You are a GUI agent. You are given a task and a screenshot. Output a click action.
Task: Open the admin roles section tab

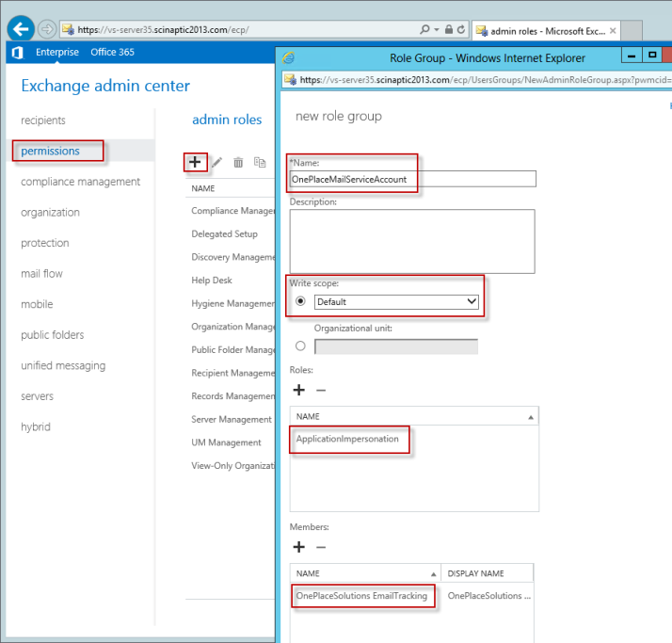coord(227,120)
